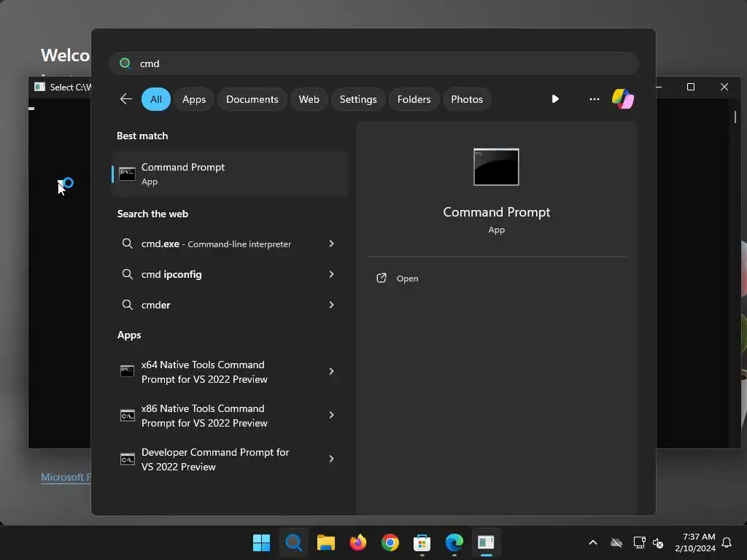Open the notification bell icon
This screenshot has width=747, height=560.
pyautogui.click(x=727, y=542)
